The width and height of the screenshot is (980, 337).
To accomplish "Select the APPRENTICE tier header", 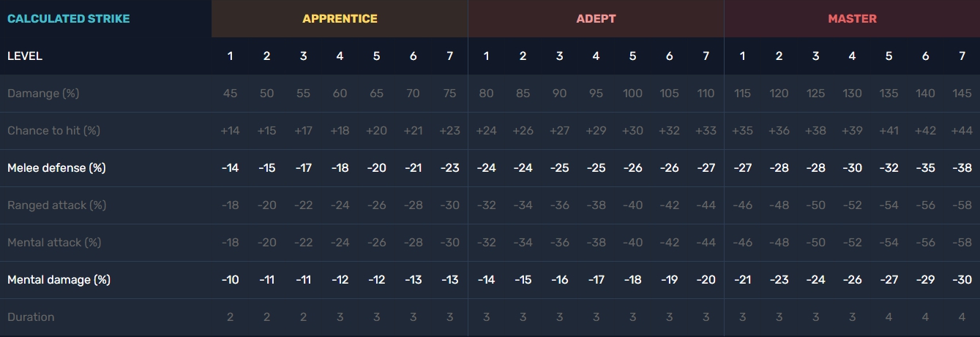I will (340, 18).
